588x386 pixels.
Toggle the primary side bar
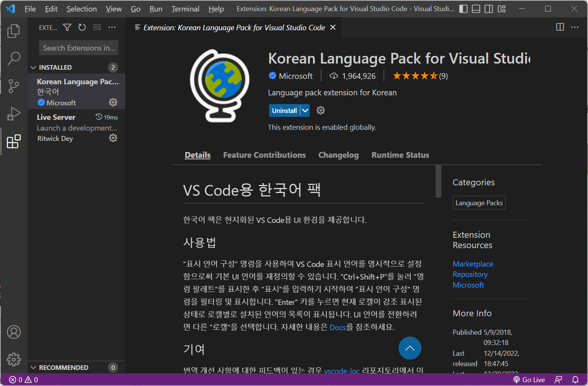click(x=463, y=9)
